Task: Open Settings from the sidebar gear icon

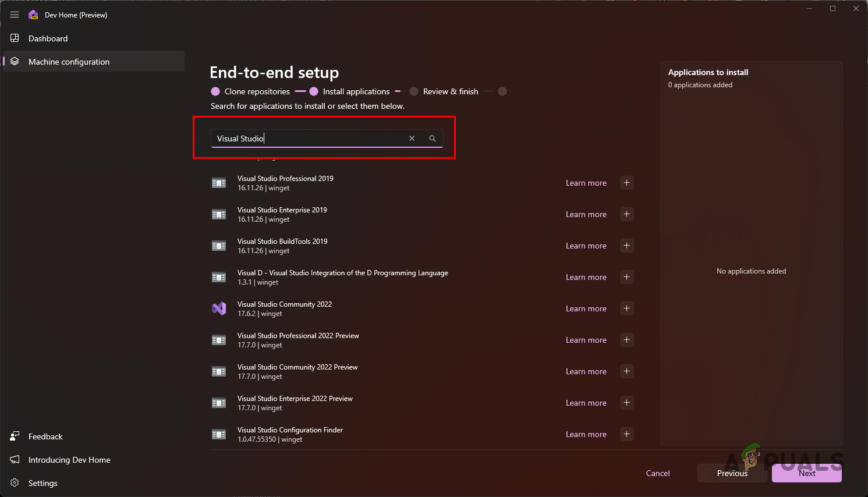Action: pos(14,482)
